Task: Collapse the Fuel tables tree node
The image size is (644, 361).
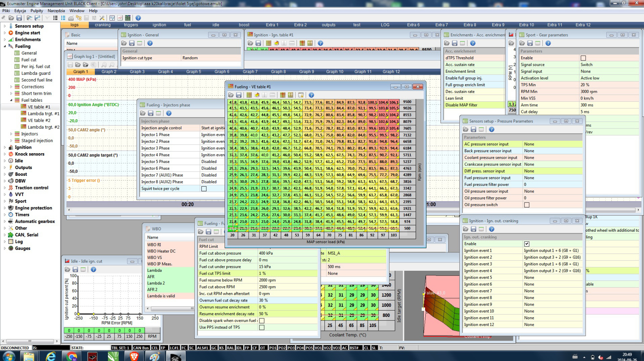Action: click(11, 100)
